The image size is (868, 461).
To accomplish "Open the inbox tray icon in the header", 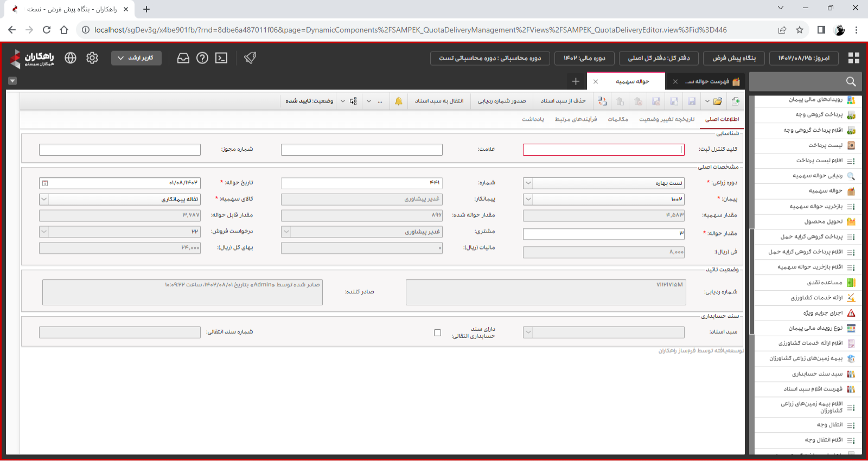I will click(x=183, y=57).
